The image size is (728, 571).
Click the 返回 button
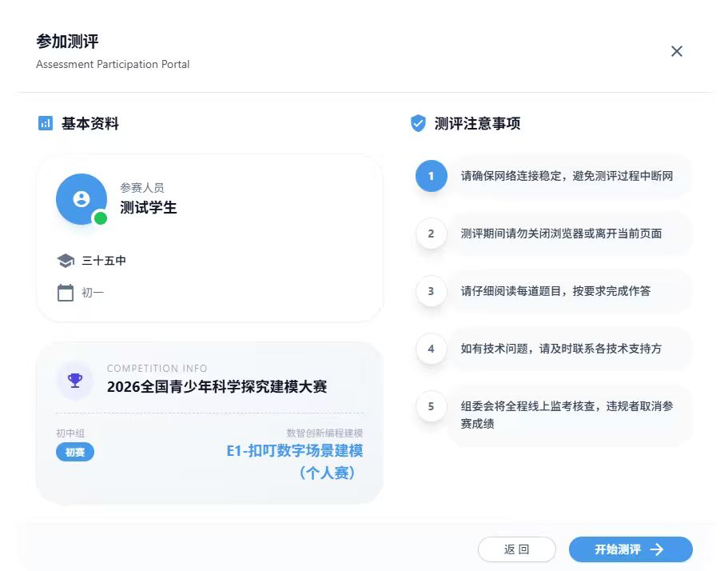click(517, 549)
